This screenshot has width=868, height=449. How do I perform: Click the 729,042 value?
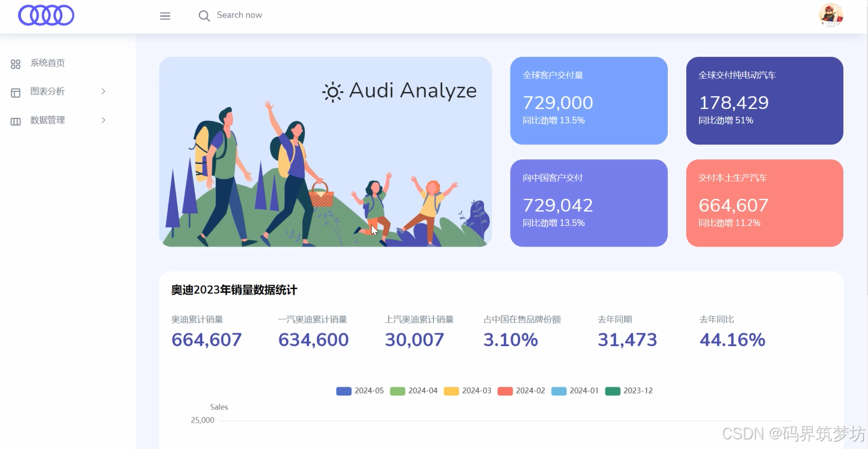pos(558,206)
